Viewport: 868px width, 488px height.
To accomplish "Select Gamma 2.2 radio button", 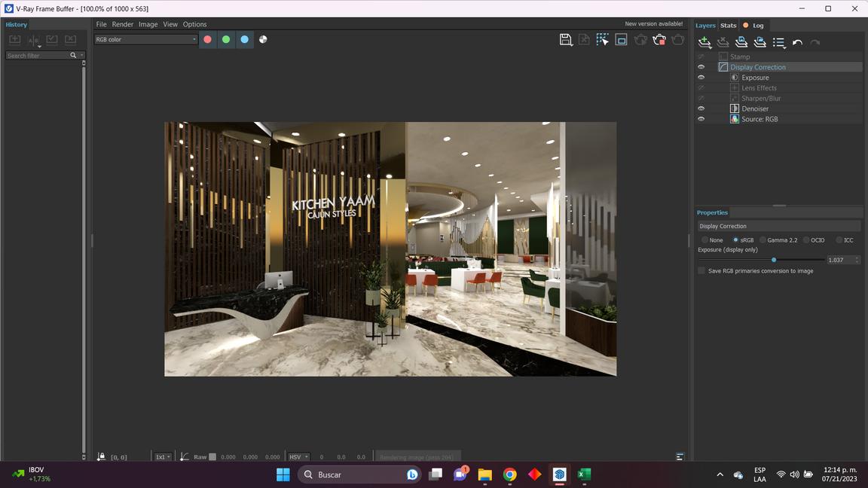I will [763, 240].
